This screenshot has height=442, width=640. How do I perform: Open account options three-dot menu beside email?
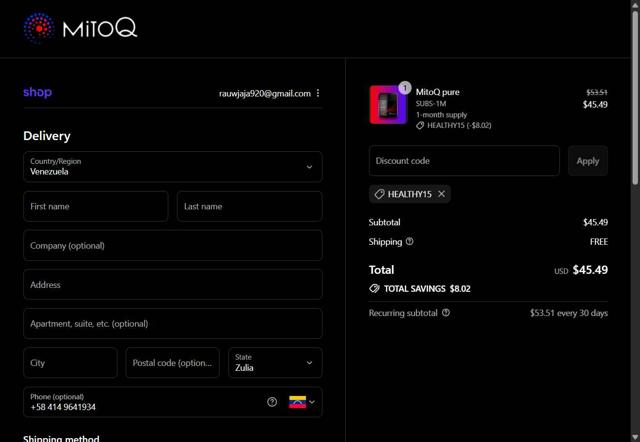[318, 93]
